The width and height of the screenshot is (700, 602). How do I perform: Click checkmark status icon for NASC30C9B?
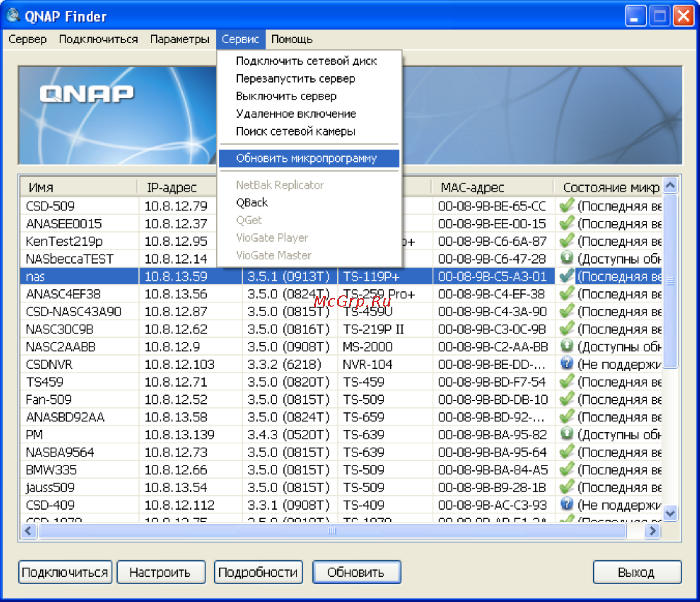point(567,329)
